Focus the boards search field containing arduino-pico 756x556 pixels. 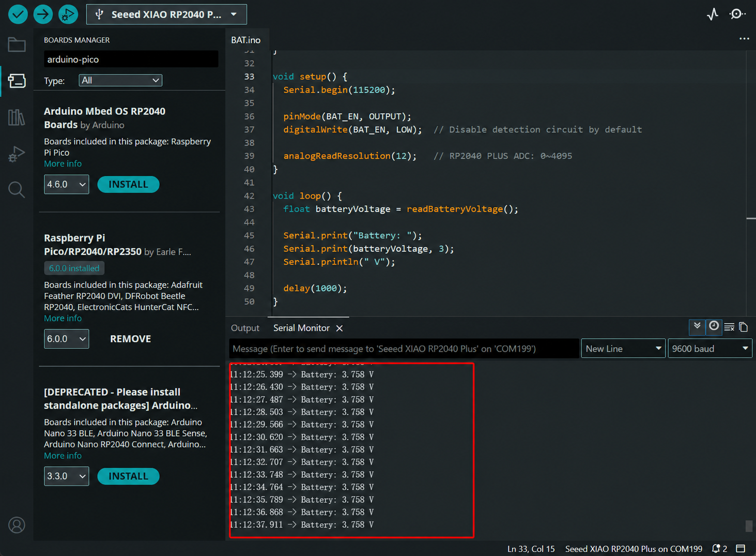(x=131, y=59)
